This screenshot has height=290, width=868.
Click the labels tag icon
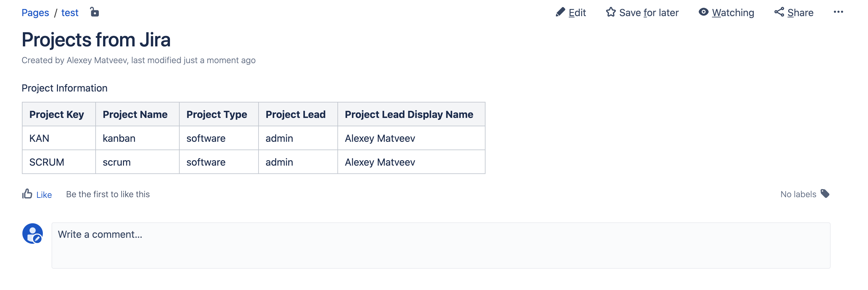(825, 194)
